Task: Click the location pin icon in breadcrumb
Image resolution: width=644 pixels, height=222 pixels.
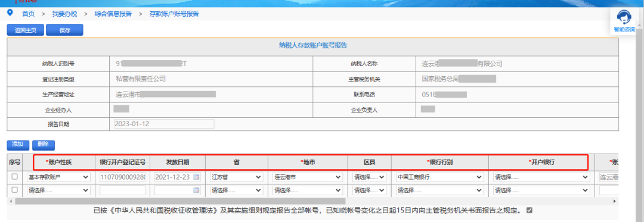Action: [10, 12]
